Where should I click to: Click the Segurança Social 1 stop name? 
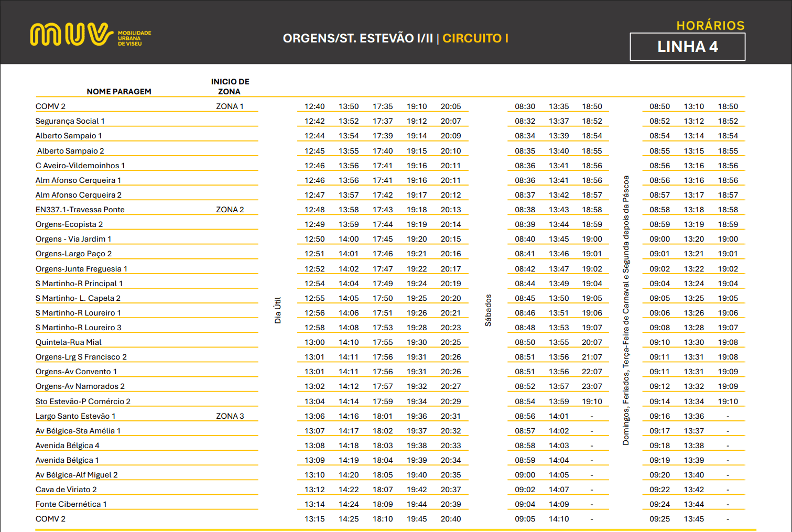(70, 121)
